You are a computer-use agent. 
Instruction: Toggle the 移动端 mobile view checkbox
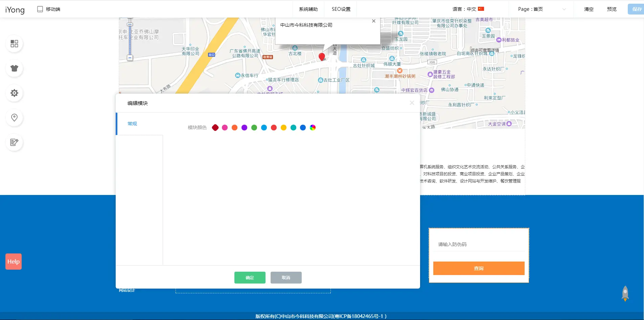click(40, 9)
